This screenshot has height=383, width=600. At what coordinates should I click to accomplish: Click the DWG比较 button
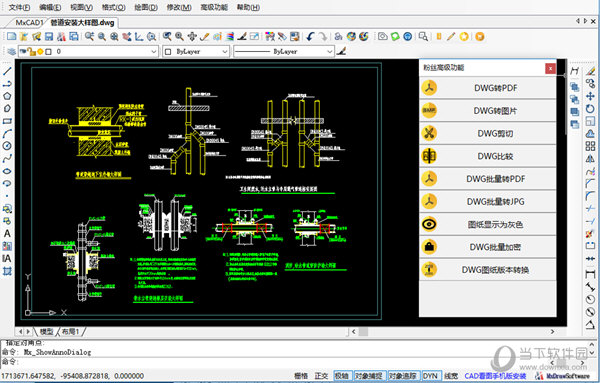tap(488, 156)
